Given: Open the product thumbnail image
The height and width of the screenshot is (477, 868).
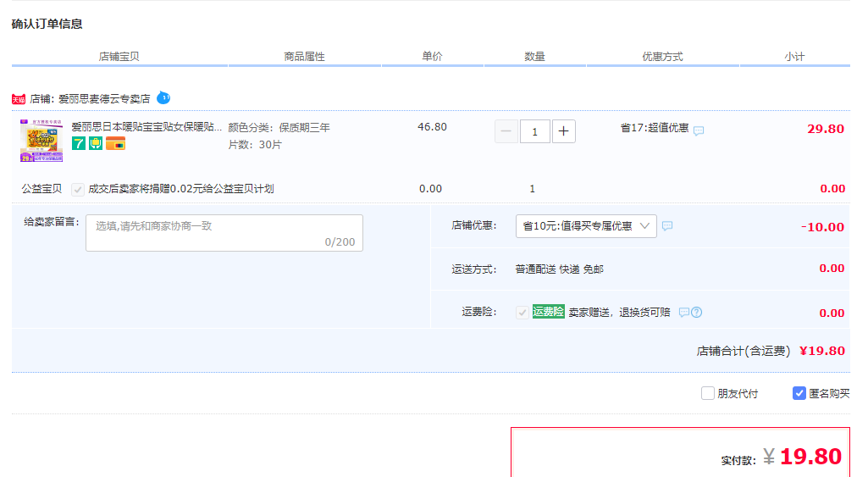Looking at the screenshot, I should pyautogui.click(x=41, y=140).
